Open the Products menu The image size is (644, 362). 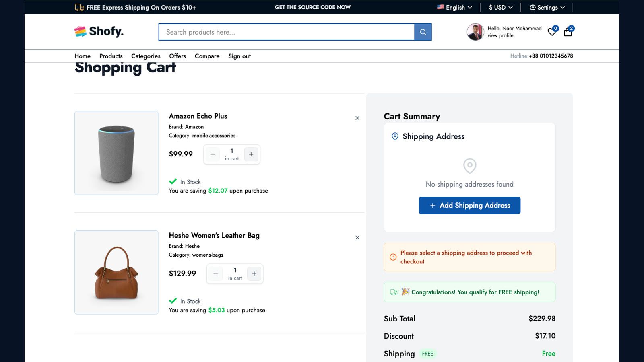click(x=111, y=56)
